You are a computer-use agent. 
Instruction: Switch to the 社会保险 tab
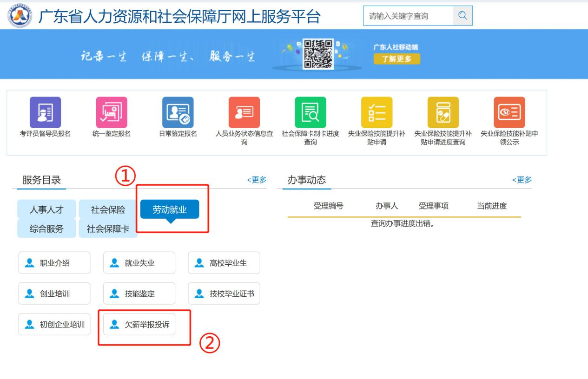(108, 209)
